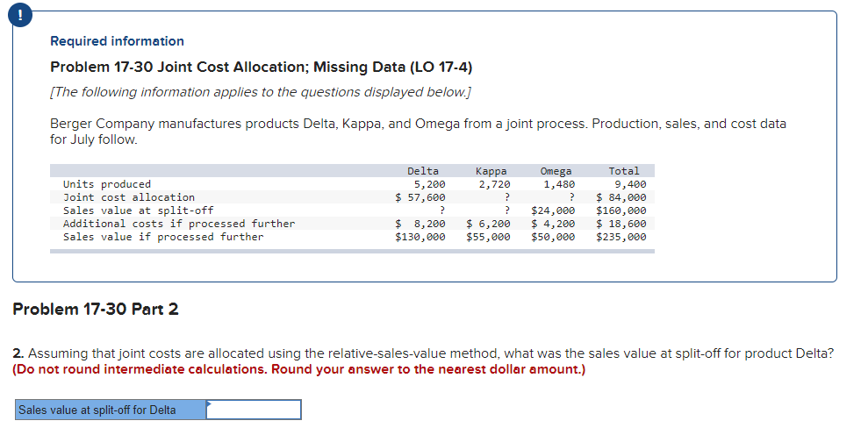The height and width of the screenshot is (428, 868).
Task: Click total split-off sales value $160,000
Action: [x=621, y=210]
